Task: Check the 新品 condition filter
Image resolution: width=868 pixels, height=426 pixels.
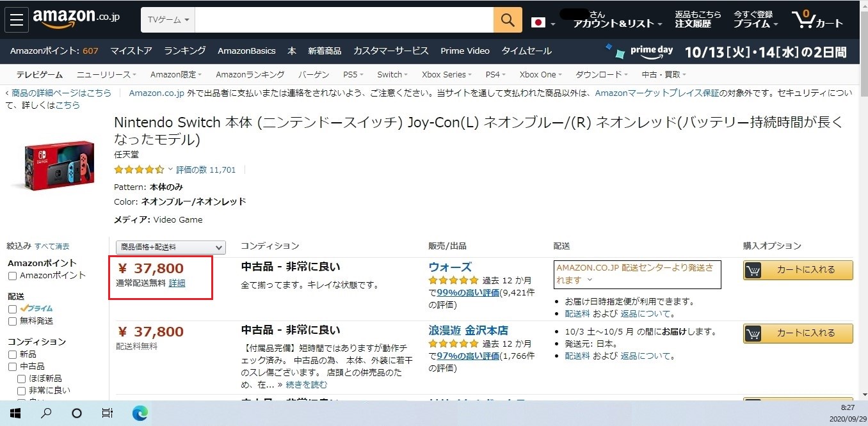Action: [12, 354]
